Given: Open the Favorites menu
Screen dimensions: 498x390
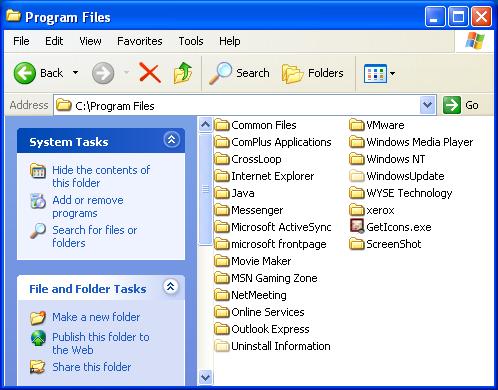Looking at the screenshot, I should pyautogui.click(x=140, y=41).
